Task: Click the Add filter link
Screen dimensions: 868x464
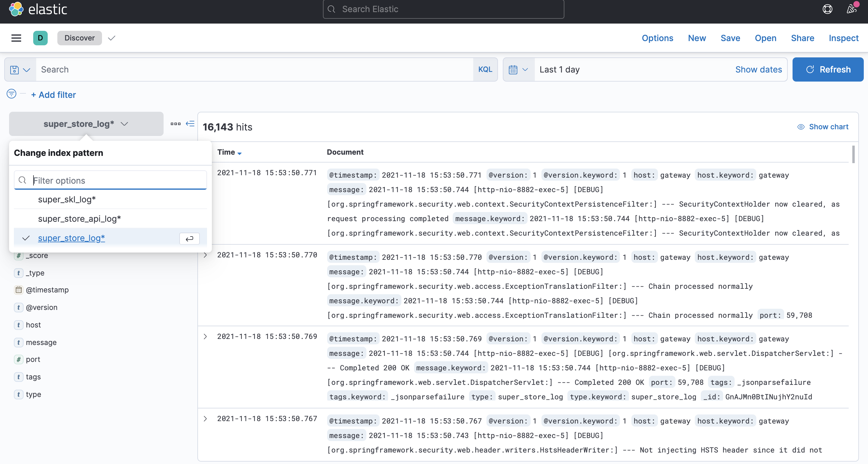Action: pyautogui.click(x=54, y=95)
